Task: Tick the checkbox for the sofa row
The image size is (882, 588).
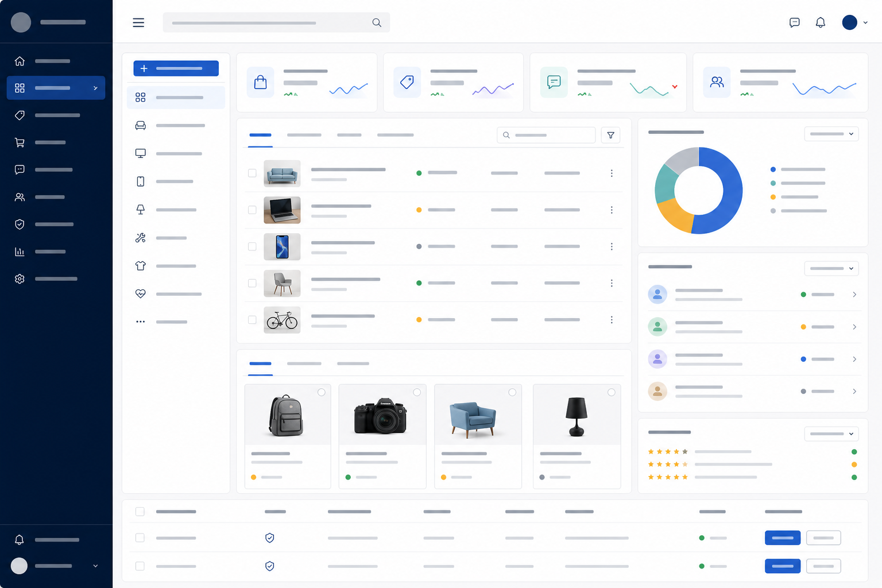Action: tap(252, 173)
